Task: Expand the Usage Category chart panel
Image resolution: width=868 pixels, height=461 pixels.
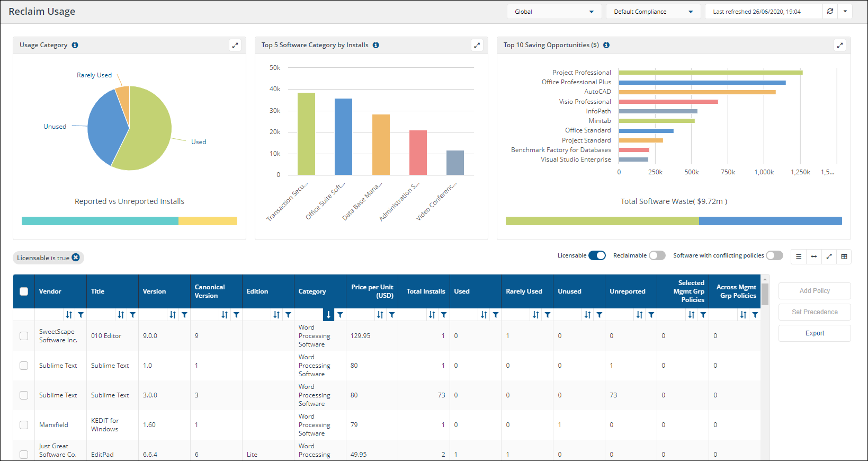Action: click(235, 46)
